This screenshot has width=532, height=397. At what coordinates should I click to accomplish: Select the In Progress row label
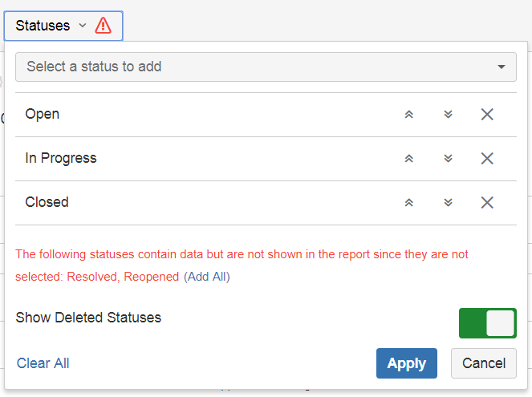(x=61, y=159)
